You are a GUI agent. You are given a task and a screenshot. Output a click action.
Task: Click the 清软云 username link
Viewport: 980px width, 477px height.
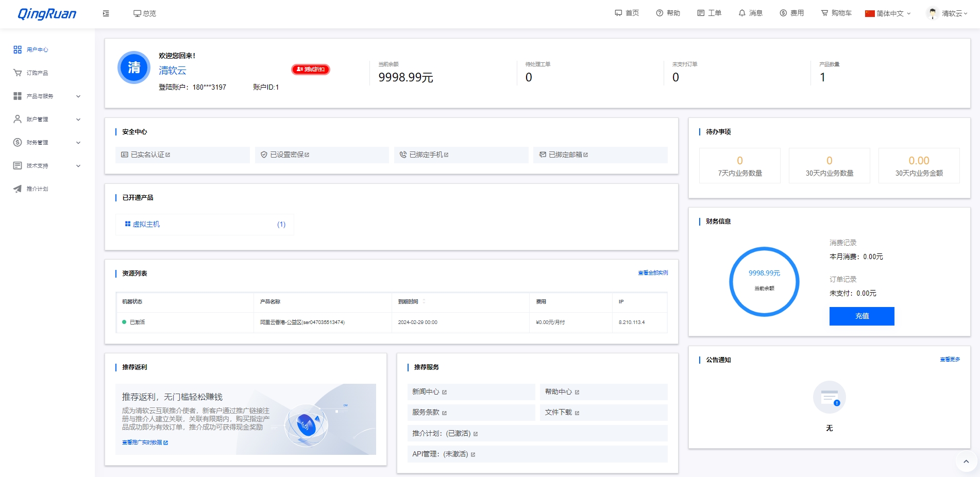(x=173, y=71)
